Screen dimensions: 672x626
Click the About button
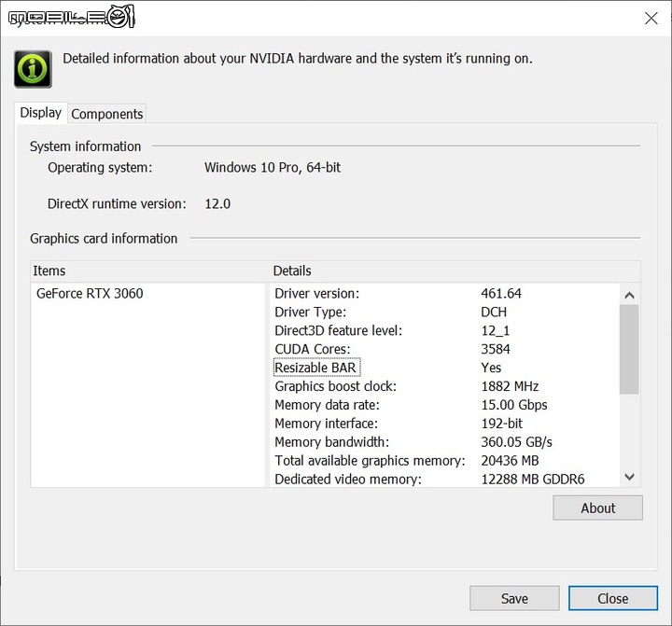point(598,508)
